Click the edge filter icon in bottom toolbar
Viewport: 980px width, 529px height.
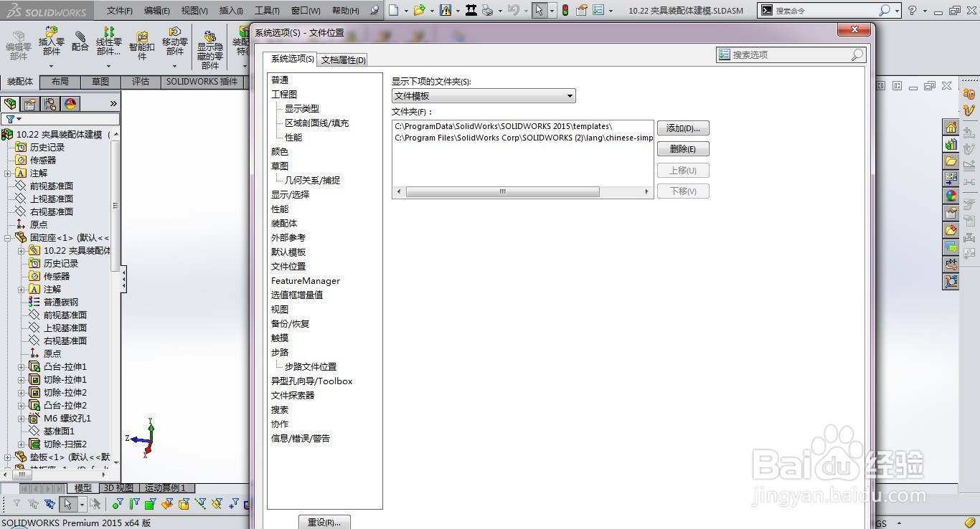pos(134,505)
